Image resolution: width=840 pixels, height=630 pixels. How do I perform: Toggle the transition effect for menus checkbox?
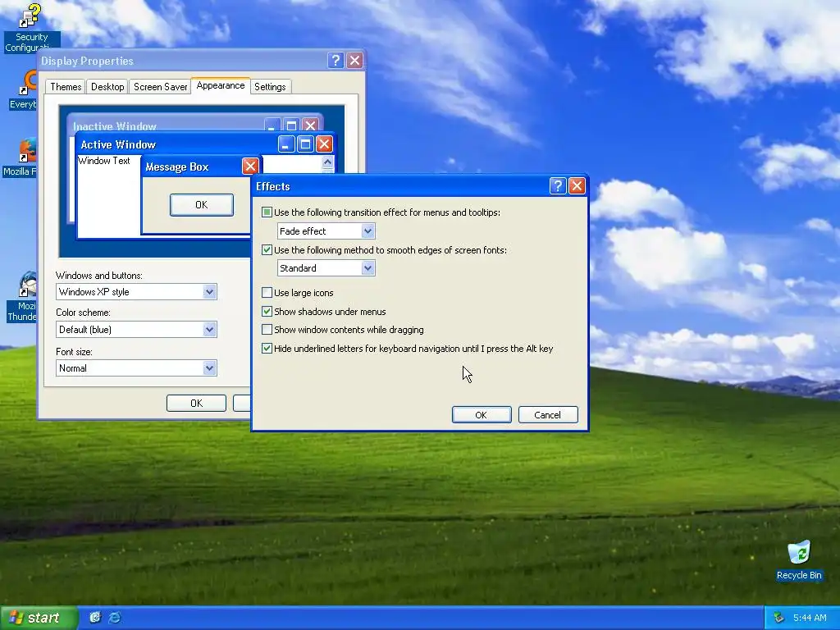pyautogui.click(x=267, y=212)
